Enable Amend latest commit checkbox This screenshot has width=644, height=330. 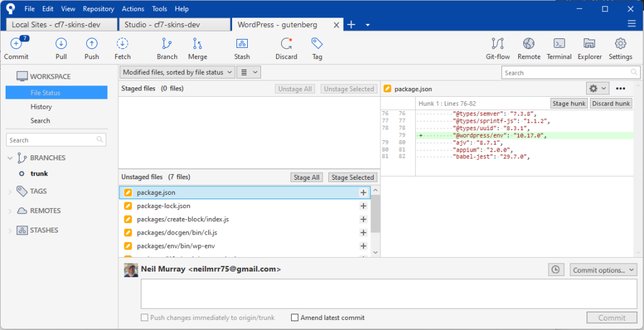tap(295, 318)
